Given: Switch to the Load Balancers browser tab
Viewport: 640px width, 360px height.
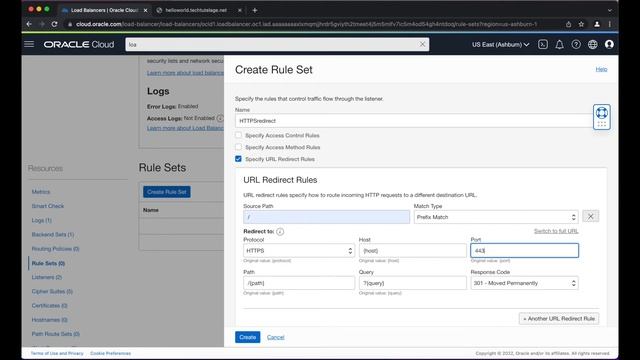Looking at the screenshot, I should tap(104, 10).
